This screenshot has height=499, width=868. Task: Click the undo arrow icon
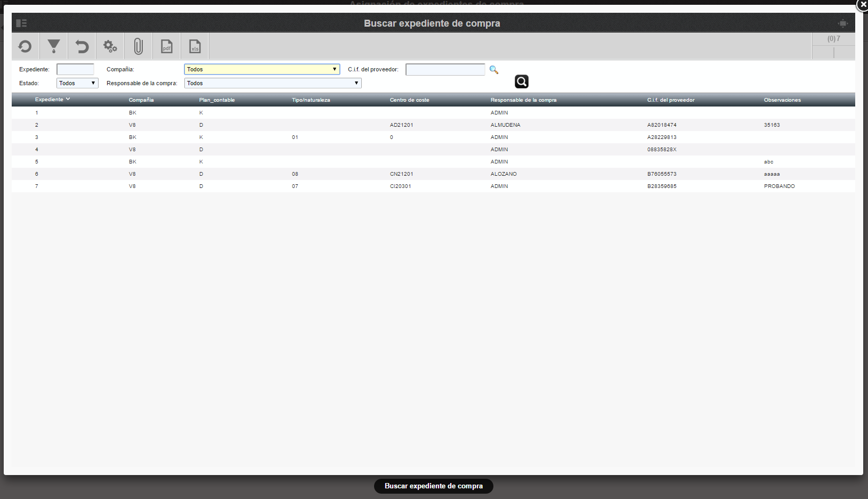(x=82, y=47)
